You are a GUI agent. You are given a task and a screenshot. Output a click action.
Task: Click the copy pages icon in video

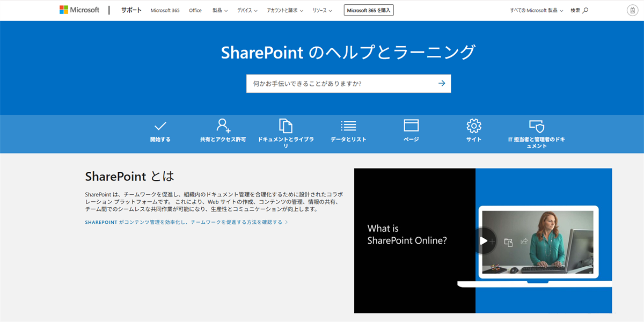[x=509, y=242]
